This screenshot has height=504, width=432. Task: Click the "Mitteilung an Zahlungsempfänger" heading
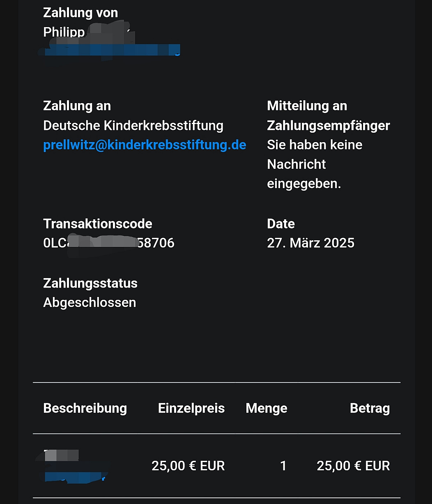[328, 116]
